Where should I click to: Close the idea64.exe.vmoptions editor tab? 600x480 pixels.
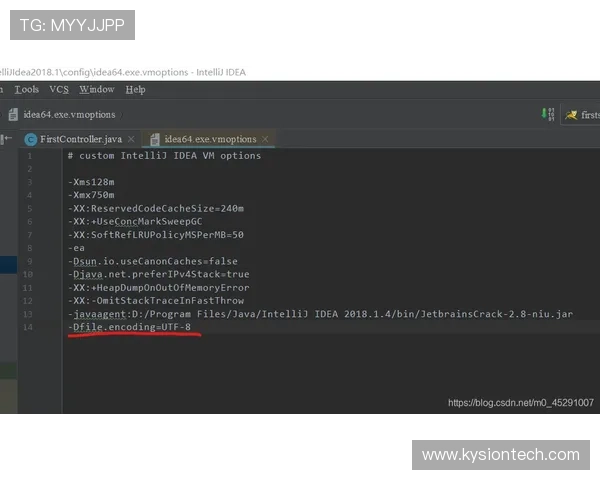coord(265,139)
